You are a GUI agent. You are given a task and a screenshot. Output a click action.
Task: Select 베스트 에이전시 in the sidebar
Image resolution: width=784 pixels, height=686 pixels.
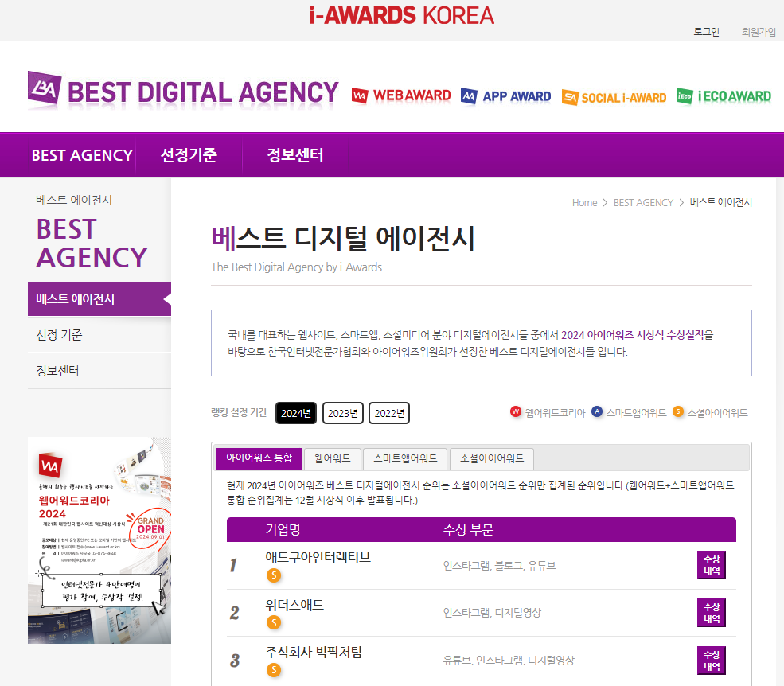coord(99,299)
